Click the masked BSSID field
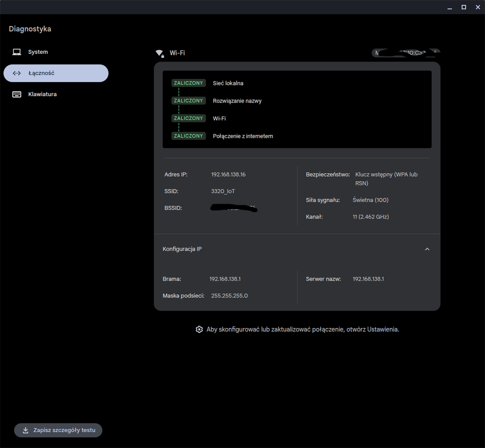Image resolution: width=485 pixels, height=448 pixels. pyautogui.click(x=234, y=208)
